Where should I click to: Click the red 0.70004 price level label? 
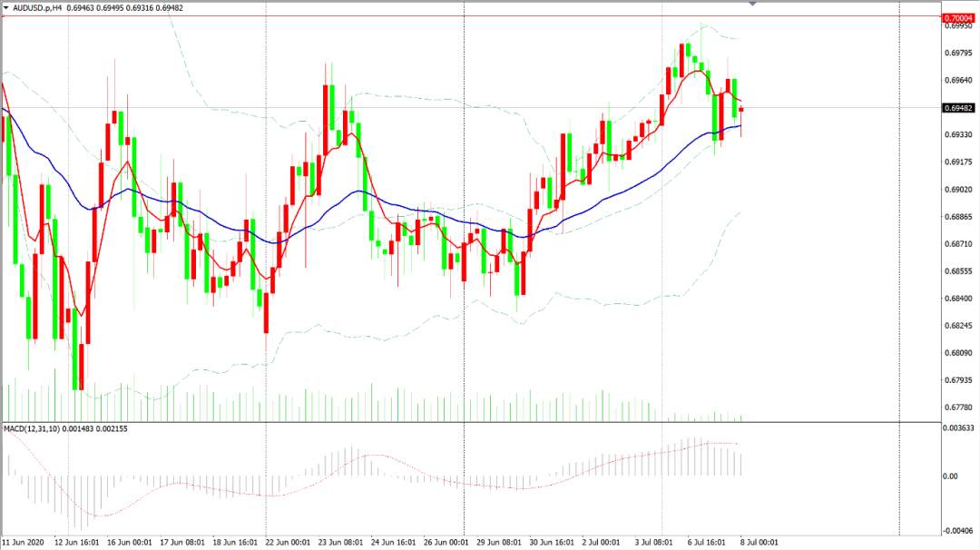click(958, 18)
